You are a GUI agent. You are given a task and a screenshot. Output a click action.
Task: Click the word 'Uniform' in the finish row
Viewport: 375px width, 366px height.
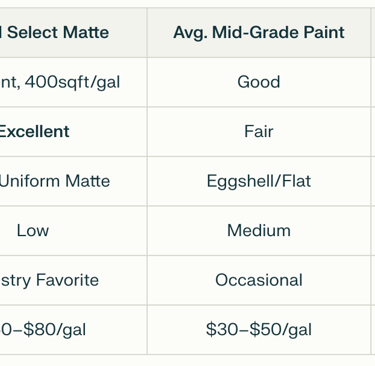(30, 181)
